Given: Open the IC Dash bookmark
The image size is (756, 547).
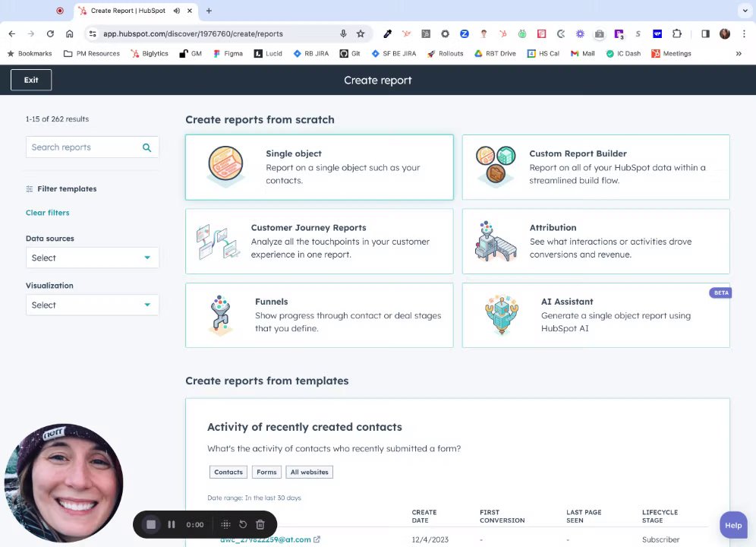Looking at the screenshot, I should tap(623, 54).
